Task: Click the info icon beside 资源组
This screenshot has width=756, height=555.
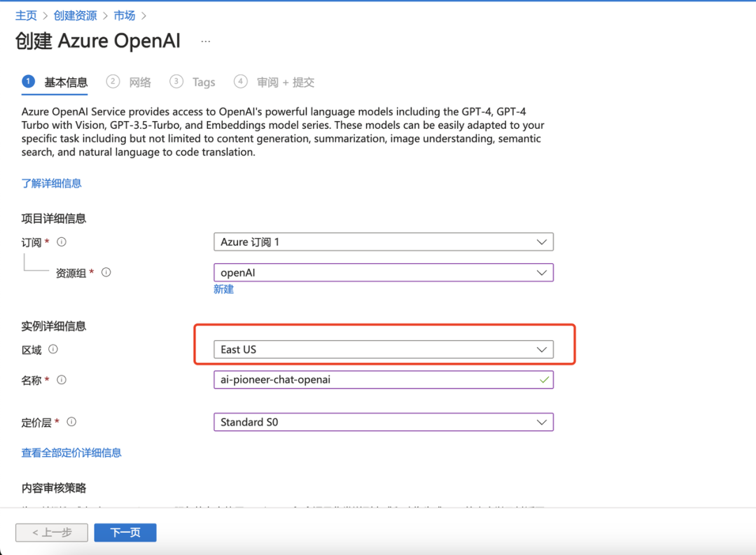Action: pos(106,273)
